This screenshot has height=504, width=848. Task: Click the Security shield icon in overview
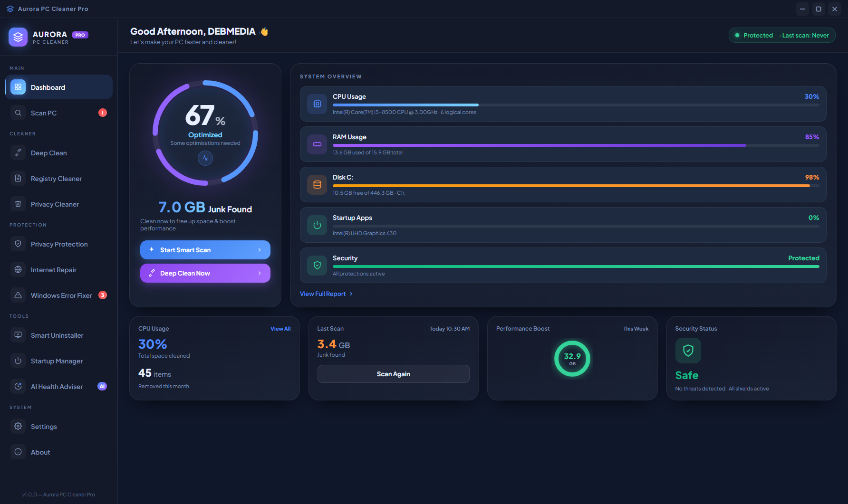tap(317, 266)
